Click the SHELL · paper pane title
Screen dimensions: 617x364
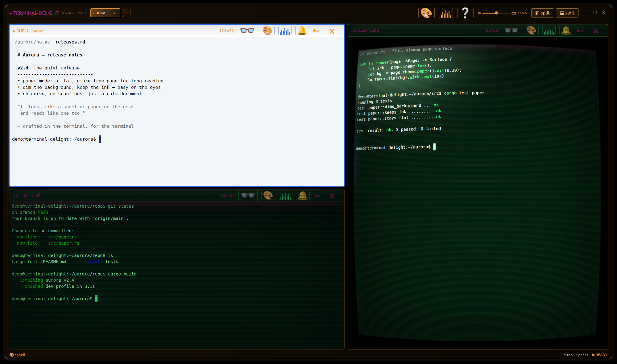pos(28,31)
